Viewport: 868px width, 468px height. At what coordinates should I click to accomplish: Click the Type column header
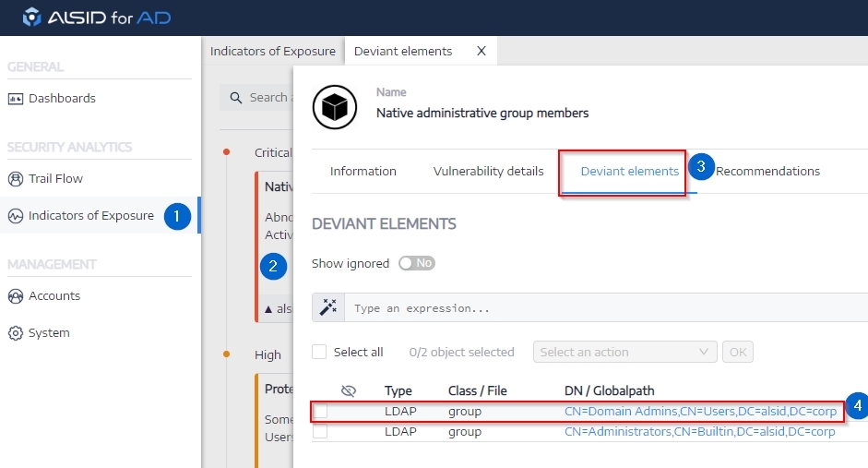pyautogui.click(x=398, y=391)
